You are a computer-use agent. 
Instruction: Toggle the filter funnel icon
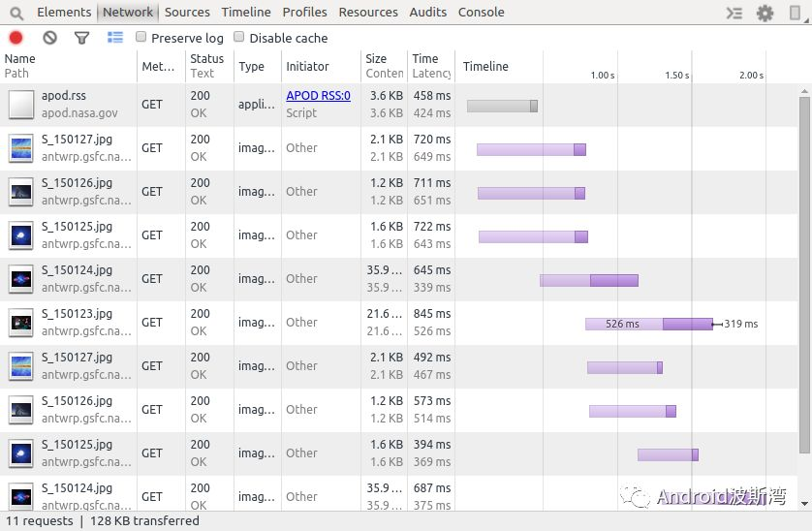coord(82,38)
